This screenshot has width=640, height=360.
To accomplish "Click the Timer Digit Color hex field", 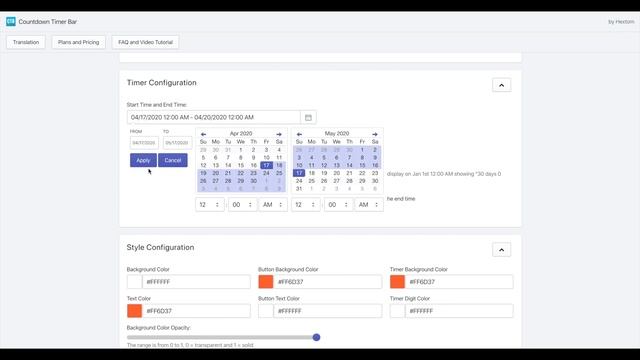I will [x=459, y=311].
